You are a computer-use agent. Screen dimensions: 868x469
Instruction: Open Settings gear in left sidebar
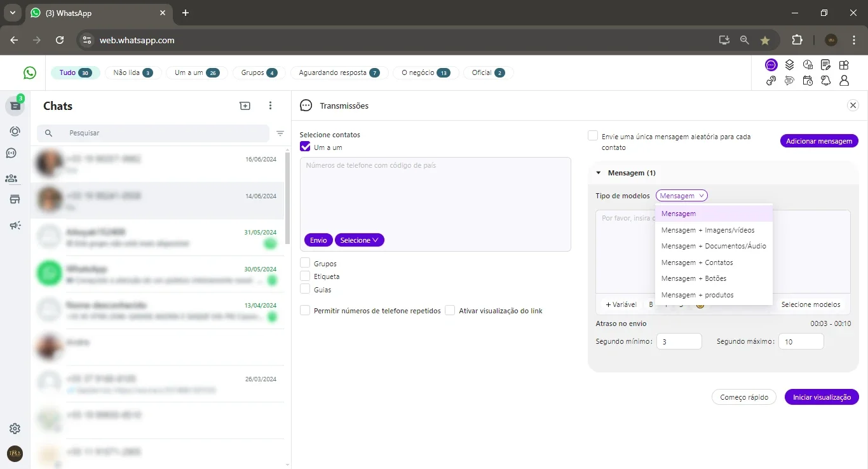pyautogui.click(x=15, y=429)
